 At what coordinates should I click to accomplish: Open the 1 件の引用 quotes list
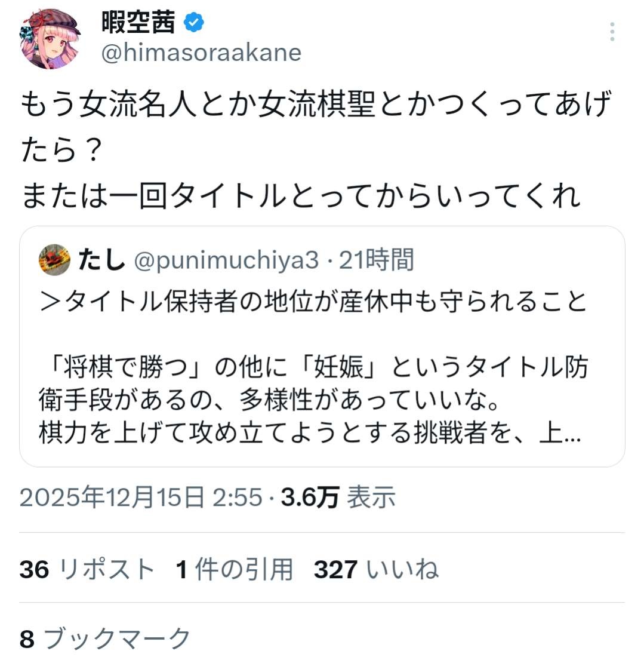pyautogui.click(x=235, y=569)
